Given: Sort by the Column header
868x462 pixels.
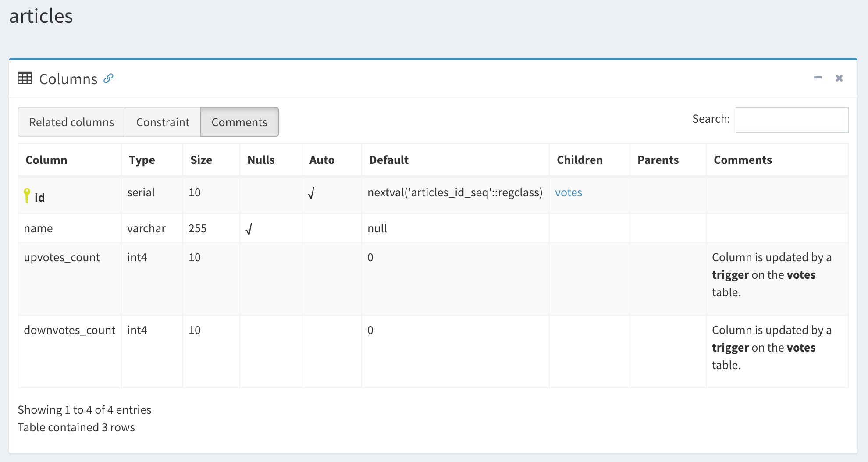Looking at the screenshot, I should coord(69,160).
